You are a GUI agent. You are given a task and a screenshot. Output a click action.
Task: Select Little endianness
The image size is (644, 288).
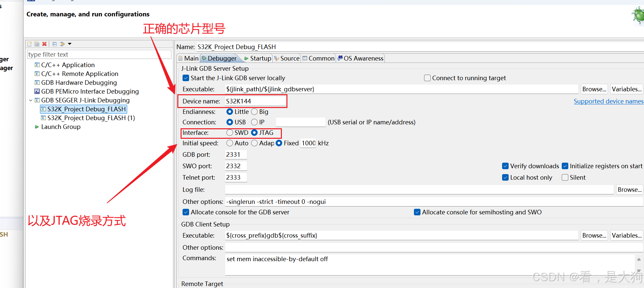point(230,112)
